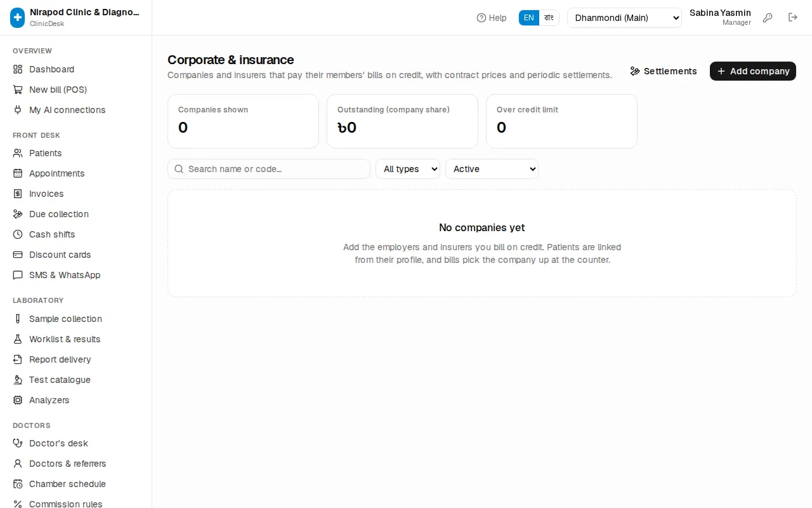Open the Active status filter dropdown

(492, 169)
